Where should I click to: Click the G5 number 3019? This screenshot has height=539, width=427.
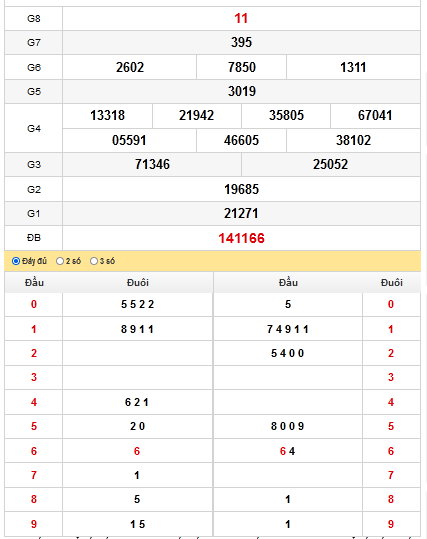(242, 91)
